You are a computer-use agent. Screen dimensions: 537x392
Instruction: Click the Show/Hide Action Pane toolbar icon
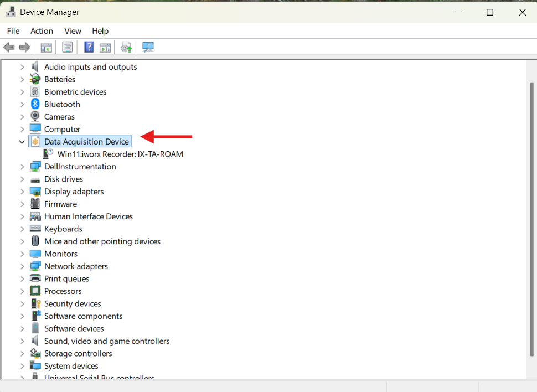click(x=105, y=48)
